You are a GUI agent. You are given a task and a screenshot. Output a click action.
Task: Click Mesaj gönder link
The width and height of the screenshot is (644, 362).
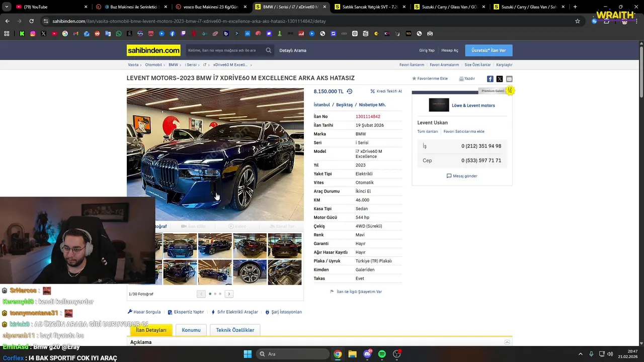coord(462,176)
